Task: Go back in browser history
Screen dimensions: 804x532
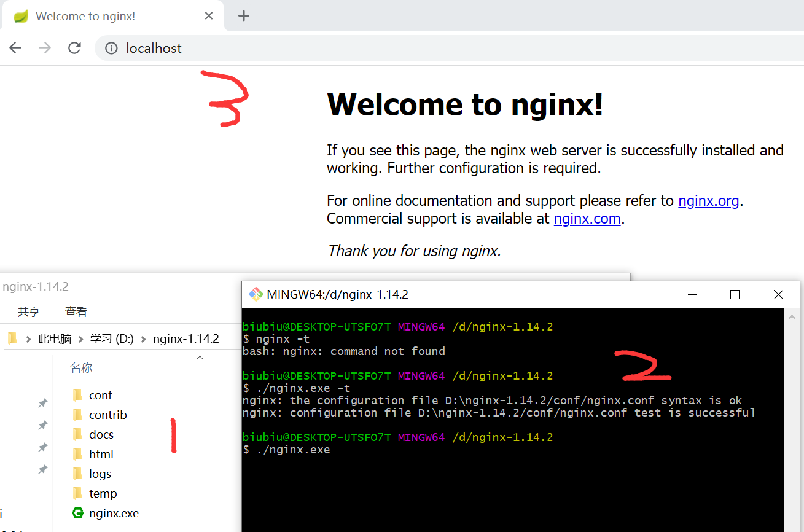Action: coord(15,48)
